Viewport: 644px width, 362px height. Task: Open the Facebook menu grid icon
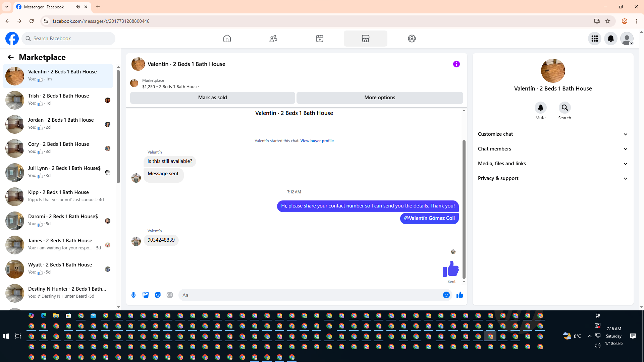pyautogui.click(x=594, y=39)
